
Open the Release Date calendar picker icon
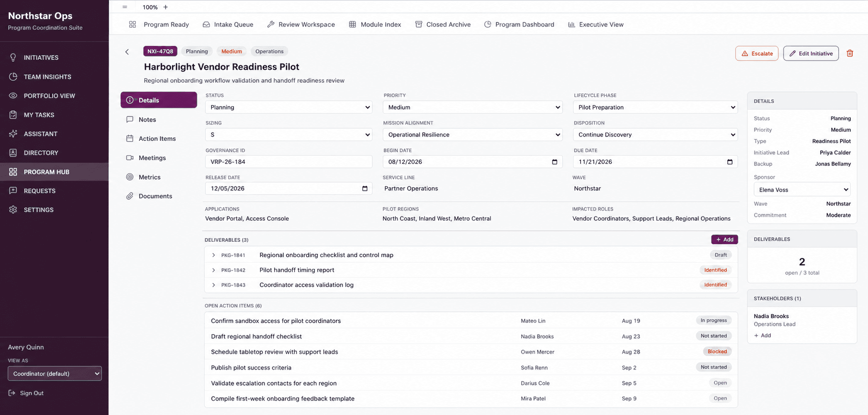point(365,189)
